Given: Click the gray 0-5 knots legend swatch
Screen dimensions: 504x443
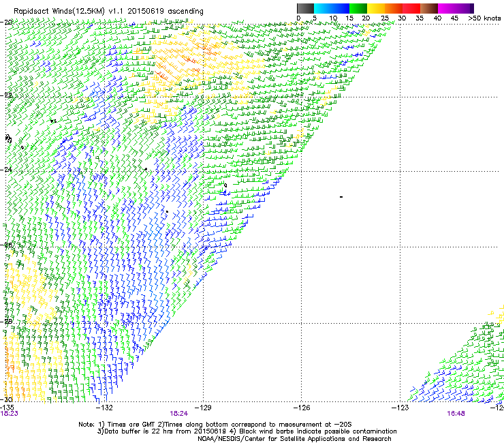Looking at the screenshot, I should (305, 8).
